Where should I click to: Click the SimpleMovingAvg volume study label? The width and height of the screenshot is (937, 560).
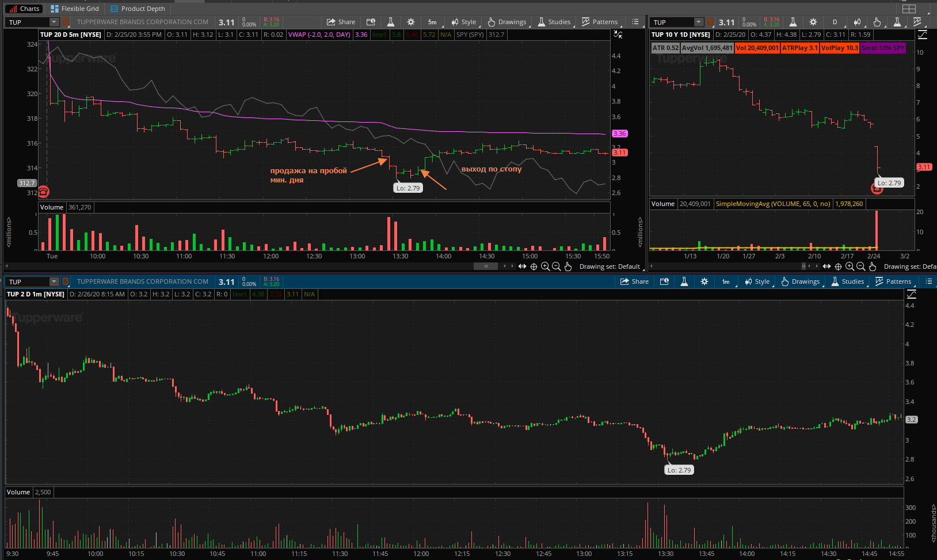[x=773, y=204]
